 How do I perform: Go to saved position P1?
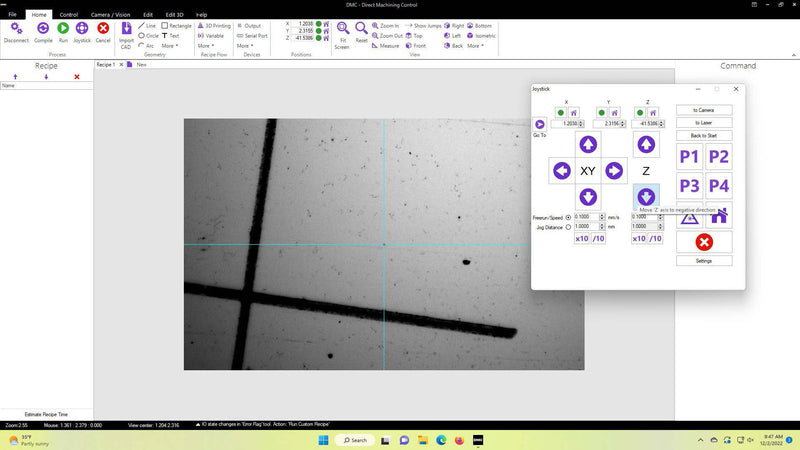coord(689,157)
